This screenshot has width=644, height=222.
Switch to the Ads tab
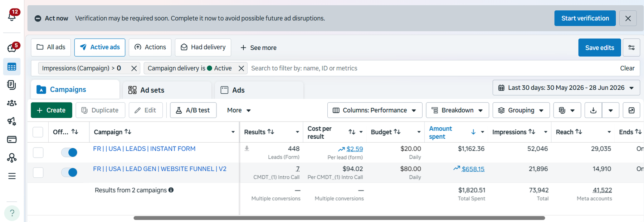259,90
